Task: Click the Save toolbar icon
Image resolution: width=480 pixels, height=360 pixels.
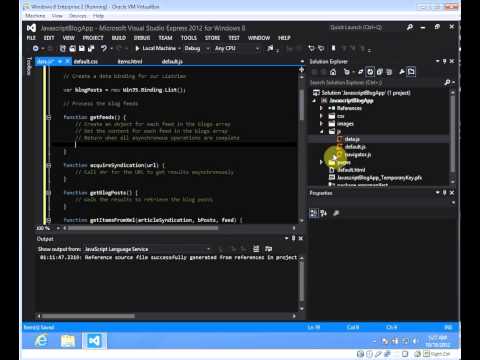Action: [x=82, y=49]
